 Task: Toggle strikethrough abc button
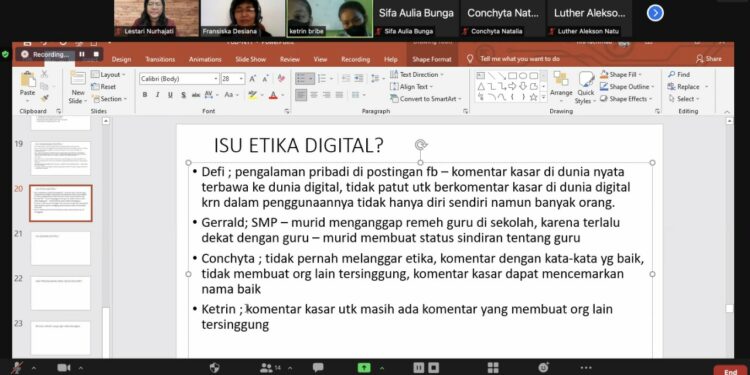tap(196, 95)
